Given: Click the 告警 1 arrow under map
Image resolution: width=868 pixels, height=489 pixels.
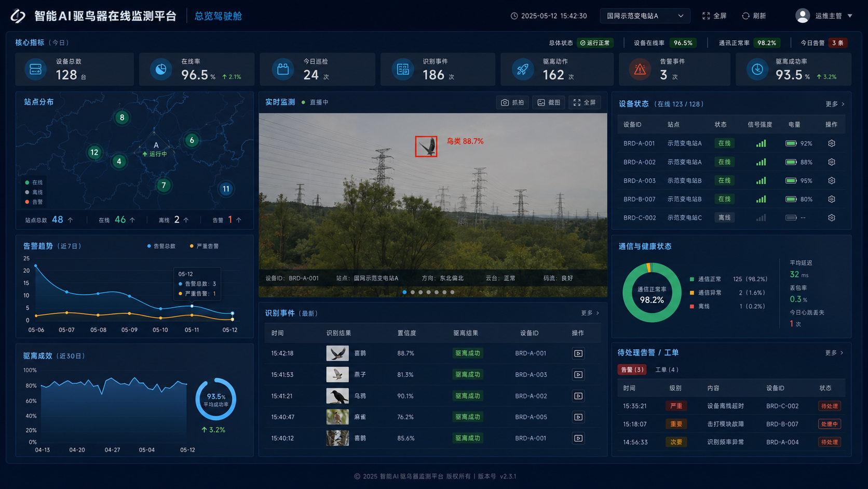Looking at the screenshot, I should (239, 220).
